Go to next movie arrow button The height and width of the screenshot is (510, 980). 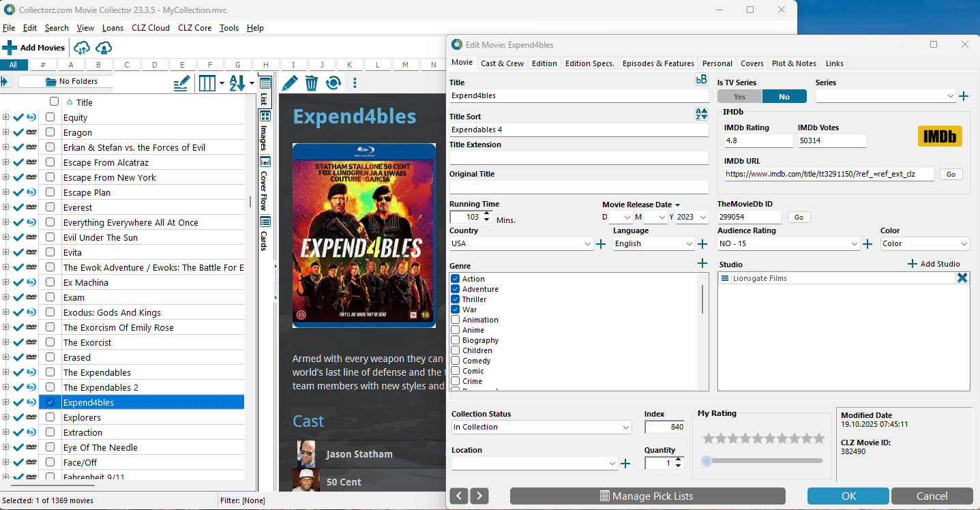click(479, 496)
